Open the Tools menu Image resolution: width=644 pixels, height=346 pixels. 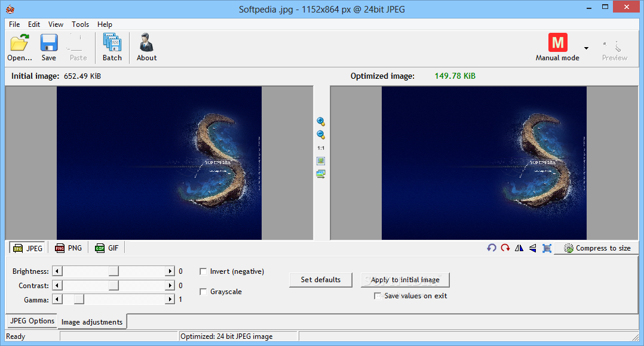(80, 24)
